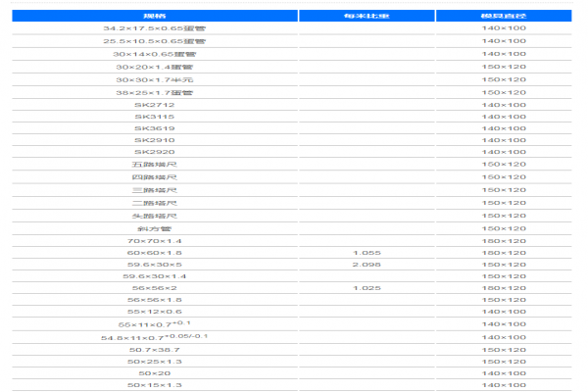
Task: Click 140×100 in the 50×20 row
Action: pyautogui.click(x=504, y=373)
